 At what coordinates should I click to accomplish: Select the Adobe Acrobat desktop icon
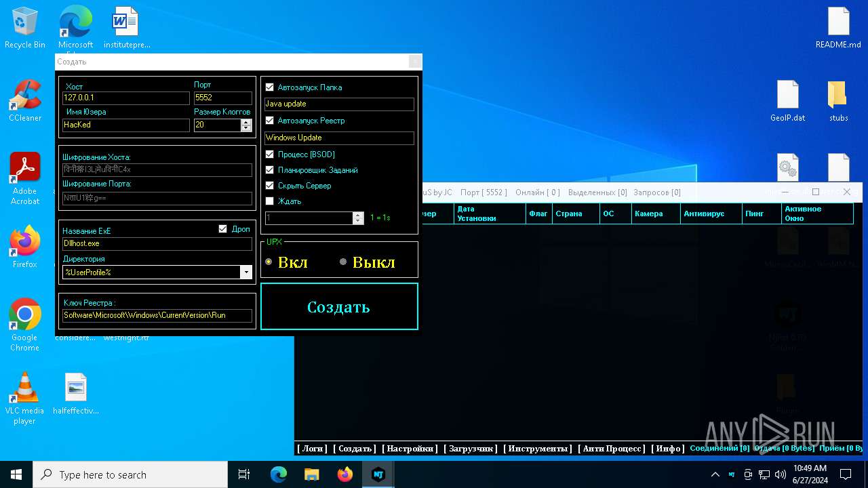coord(25,178)
